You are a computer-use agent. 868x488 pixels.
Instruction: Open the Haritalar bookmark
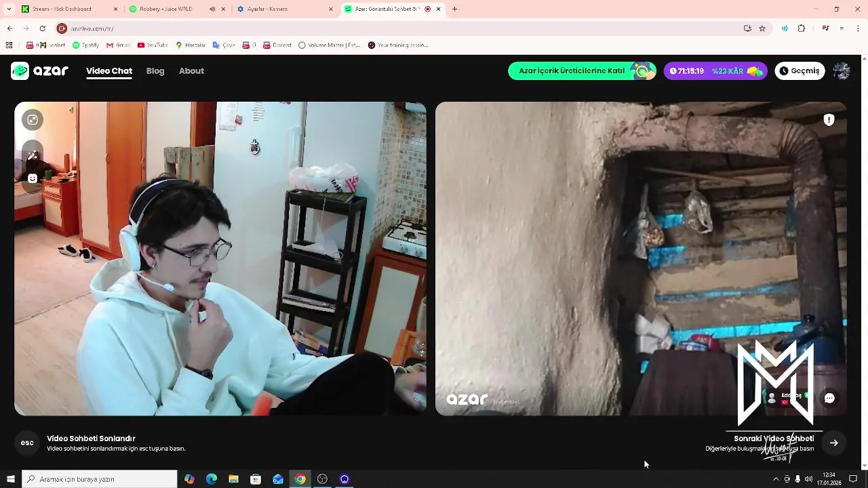click(x=191, y=45)
